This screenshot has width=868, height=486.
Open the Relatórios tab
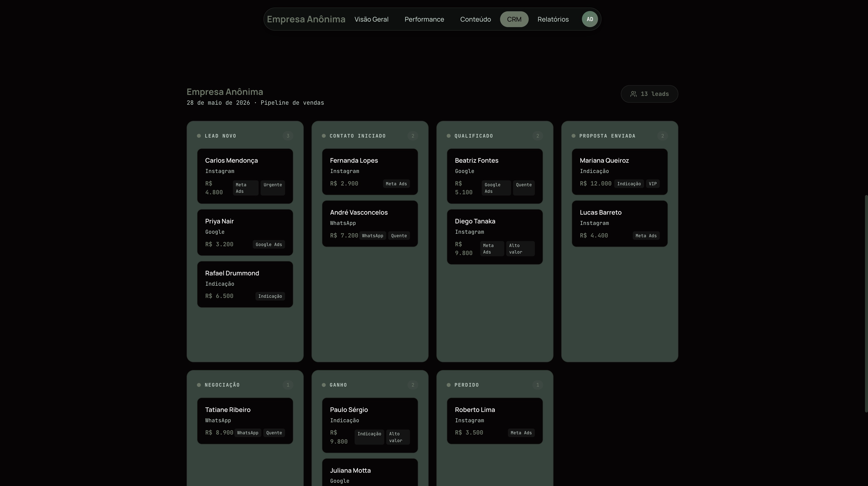pos(553,19)
